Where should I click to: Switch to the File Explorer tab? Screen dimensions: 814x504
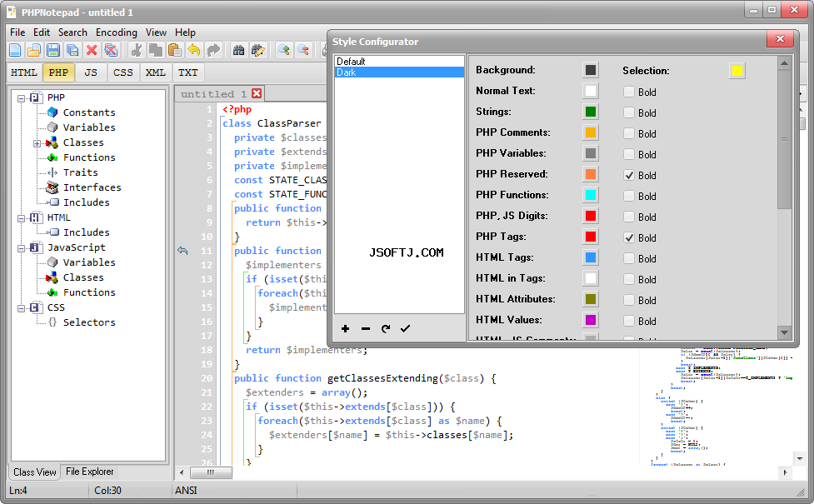click(90, 472)
